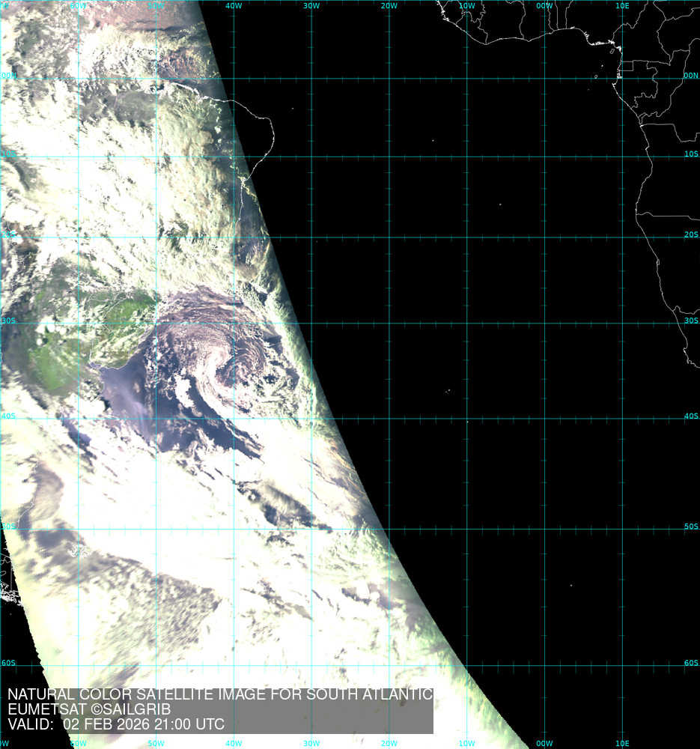
Task: Click the 20W longitude label along top edge
Action: tap(389, 5)
